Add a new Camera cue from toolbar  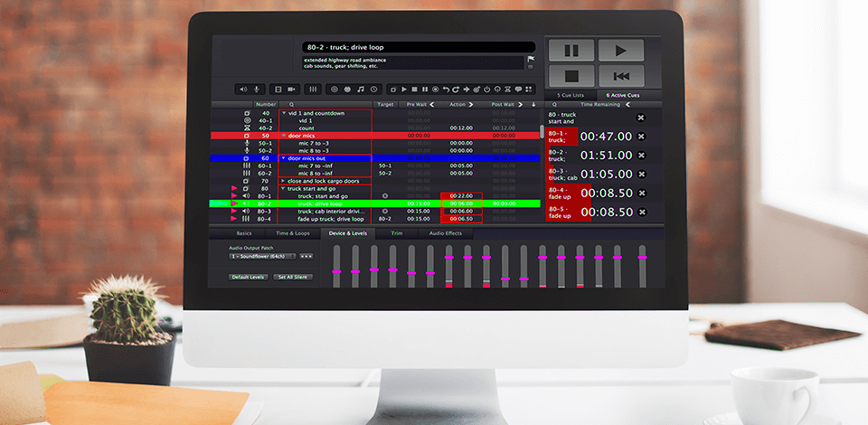pyautogui.click(x=291, y=89)
